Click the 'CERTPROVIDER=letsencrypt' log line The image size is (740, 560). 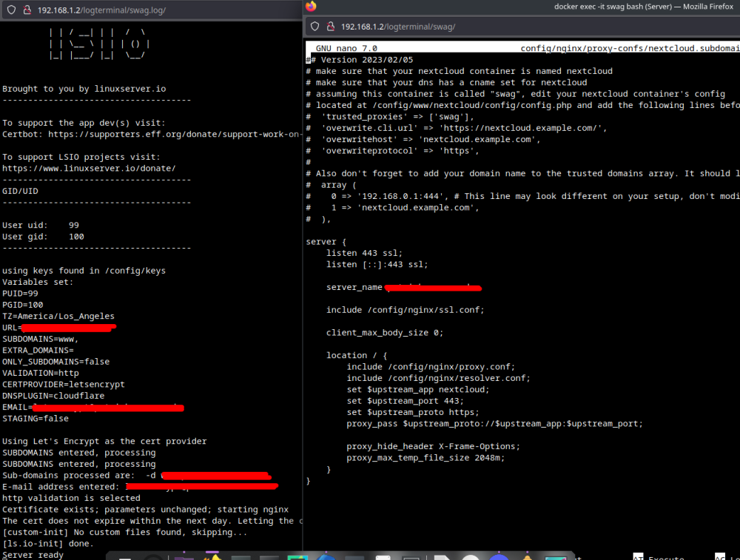click(x=64, y=384)
